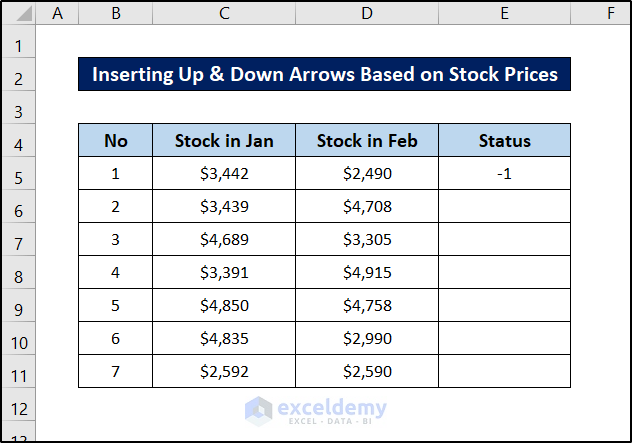This screenshot has height=443, width=632.
Task: Select row 8 header
Action: 19,273
